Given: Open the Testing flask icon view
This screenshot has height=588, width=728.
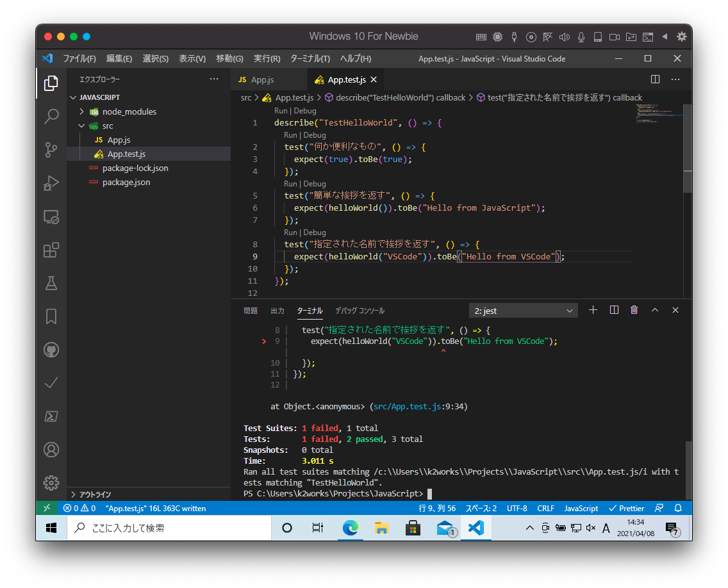Looking at the screenshot, I should pos(51,283).
